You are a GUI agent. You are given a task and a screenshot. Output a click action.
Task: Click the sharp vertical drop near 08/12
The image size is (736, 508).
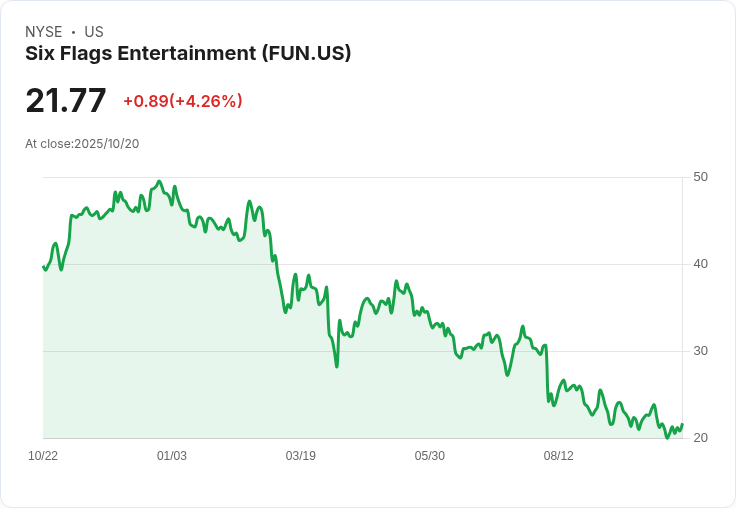point(547,375)
